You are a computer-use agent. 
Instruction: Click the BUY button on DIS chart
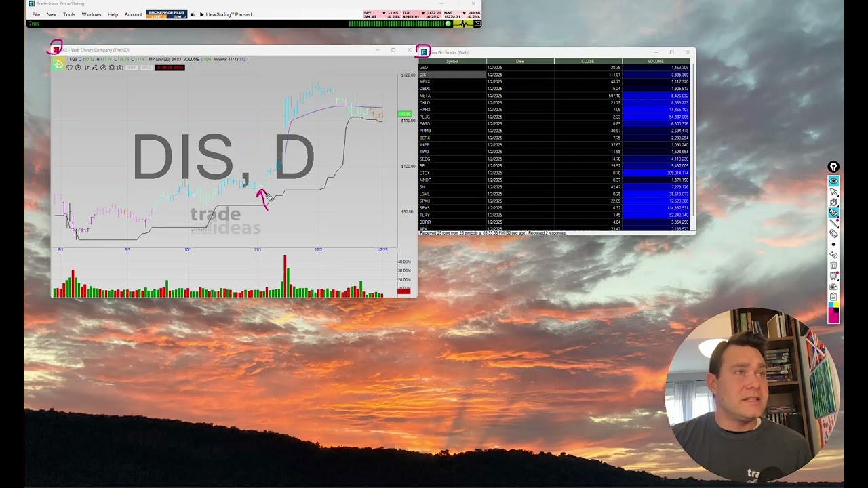[x=132, y=68]
